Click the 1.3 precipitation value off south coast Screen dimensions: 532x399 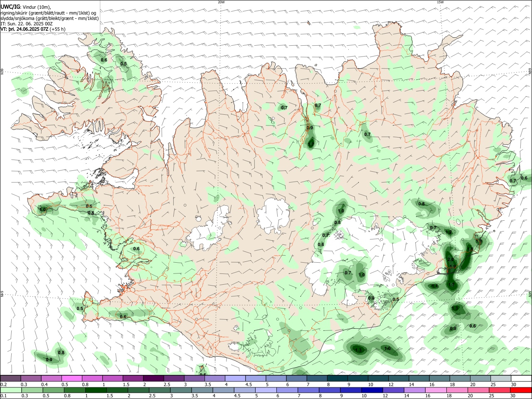pos(359,350)
